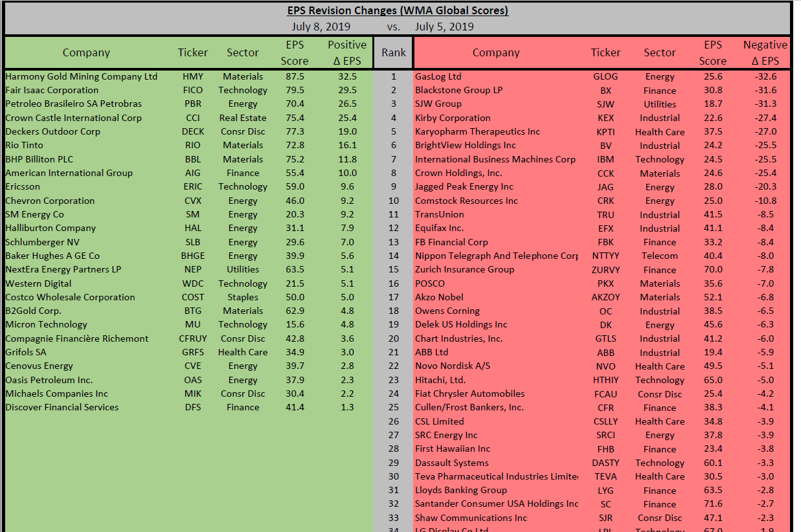The height and width of the screenshot is (532, 801).
Task: Select the 'Negative Δ EPS' column header
Action: [765, 52]
